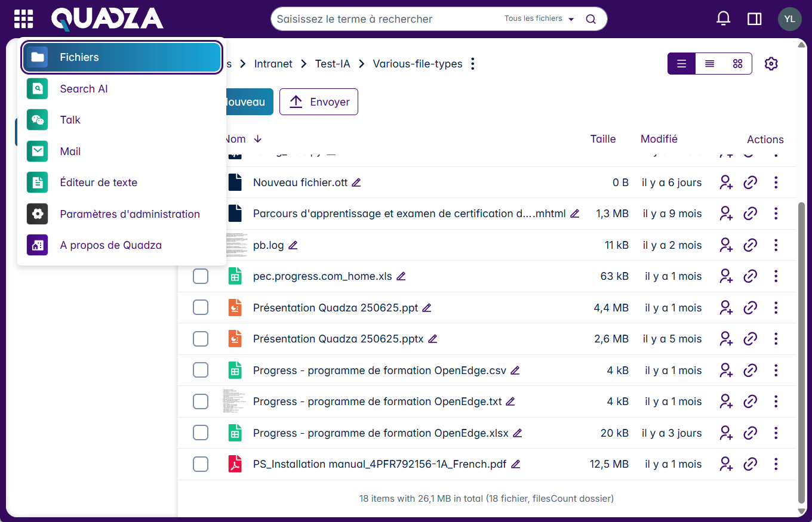Screen dimensions: 812x522
Task: Switch to grid view of files
Action: (737, 63)
